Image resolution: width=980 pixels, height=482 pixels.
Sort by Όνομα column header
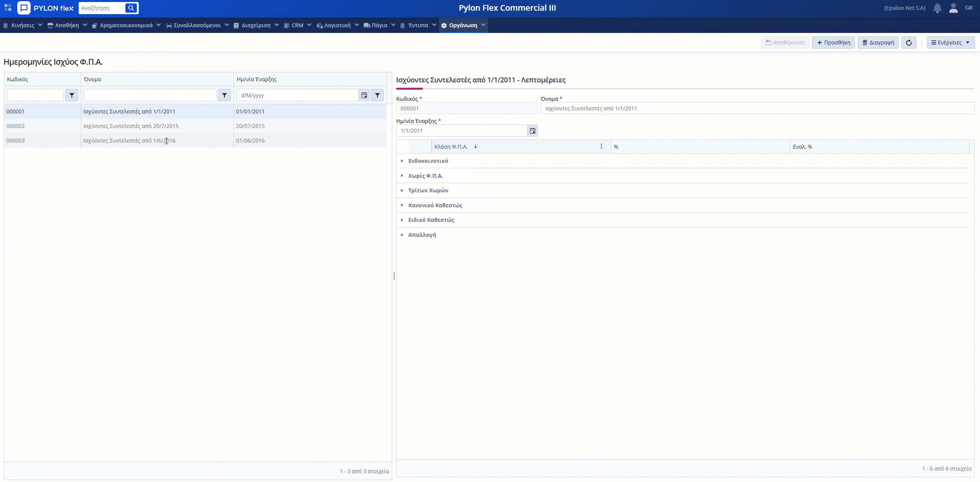coord(157,79)
